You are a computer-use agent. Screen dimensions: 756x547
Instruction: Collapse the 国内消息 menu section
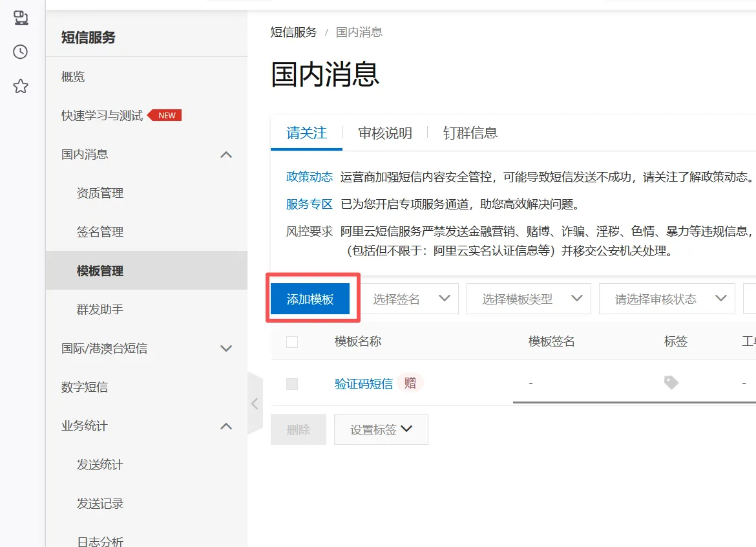pyautogui.click(x=226, y=155)
